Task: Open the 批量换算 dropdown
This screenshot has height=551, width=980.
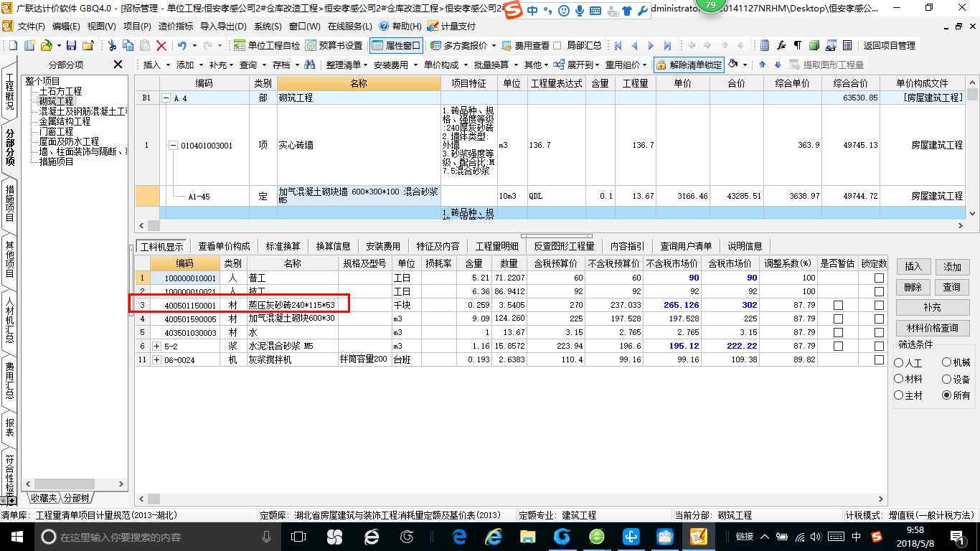Action: [x=494, y=65]
